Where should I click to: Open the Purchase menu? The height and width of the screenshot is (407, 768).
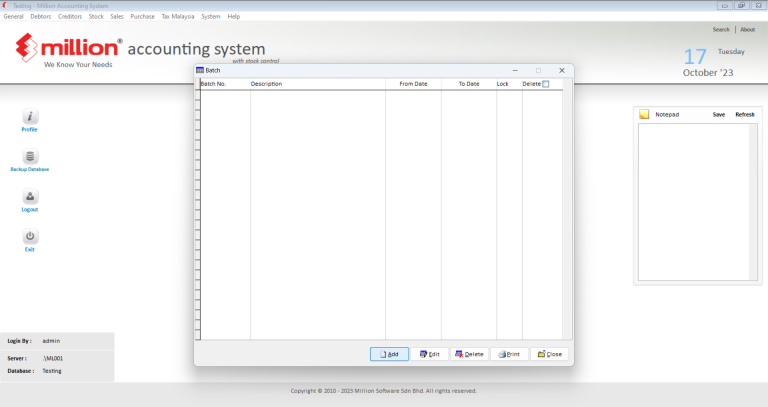pos(143,16)
